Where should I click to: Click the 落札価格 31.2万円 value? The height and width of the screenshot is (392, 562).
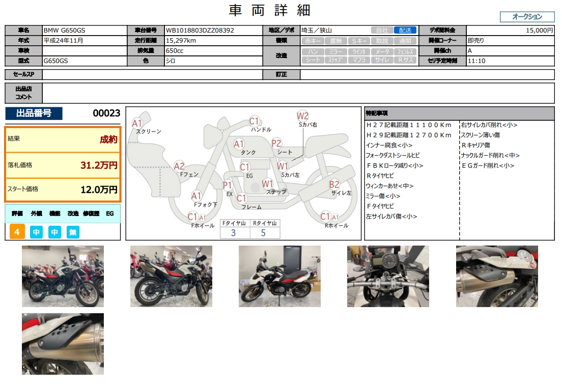click(99, 165)
